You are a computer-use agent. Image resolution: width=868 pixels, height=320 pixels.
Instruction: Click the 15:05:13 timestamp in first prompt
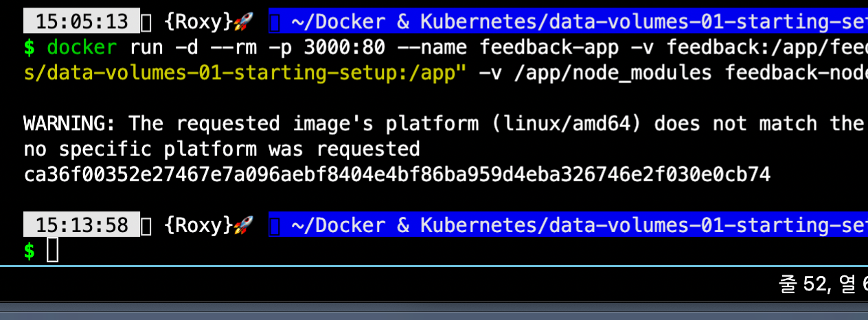pyautogui.click(x=82, y=22)
